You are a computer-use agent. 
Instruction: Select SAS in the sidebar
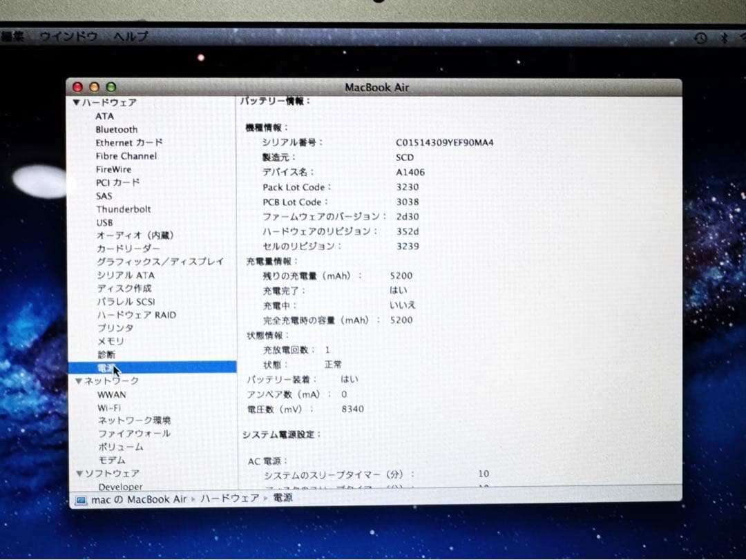coord(104,196)
